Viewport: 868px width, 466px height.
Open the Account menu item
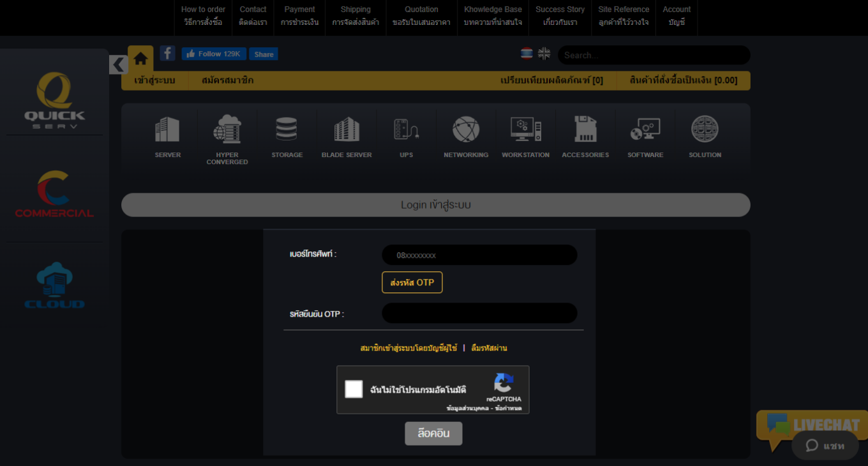(x=677, y=16)
